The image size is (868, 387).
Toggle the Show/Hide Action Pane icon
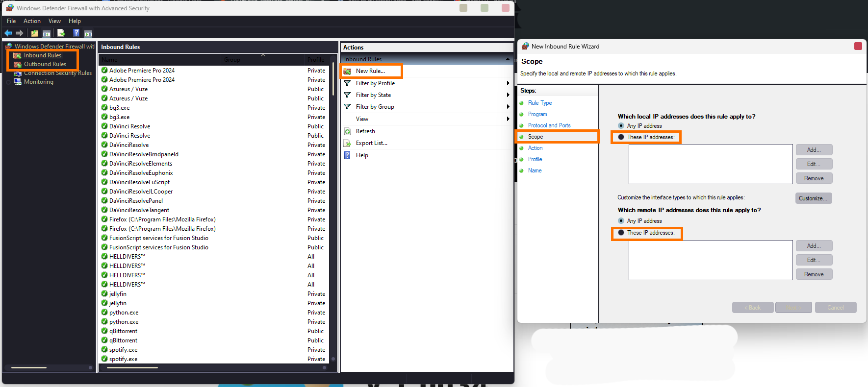click(88, 33)
